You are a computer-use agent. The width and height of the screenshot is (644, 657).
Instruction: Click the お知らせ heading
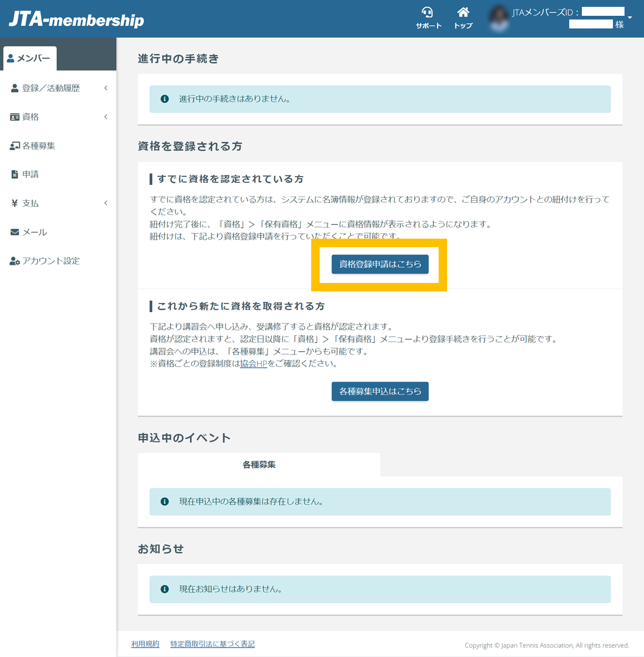click(x=161, y=549)
